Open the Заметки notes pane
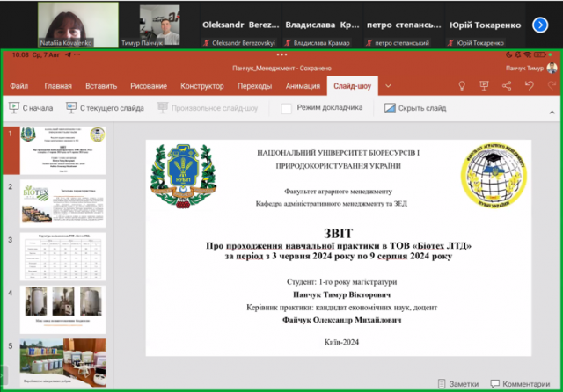Screen dimensions: 563x392 [458, 384]
